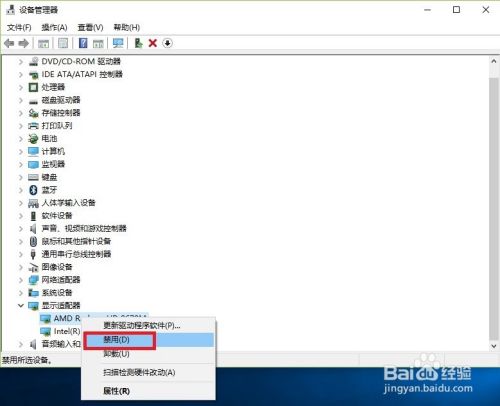
Task: Click the 网络适配器 network adapter icon
Action: click(33, 280)
